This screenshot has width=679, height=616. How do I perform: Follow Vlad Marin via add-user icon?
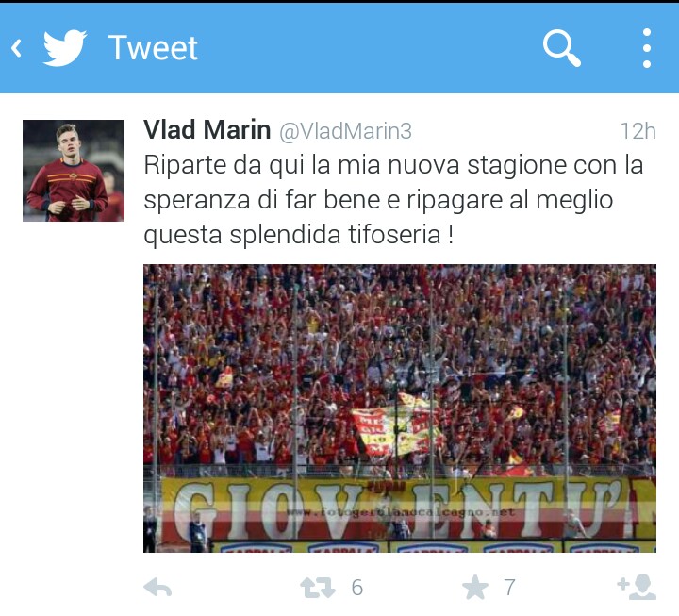click(x=637, y=587)
